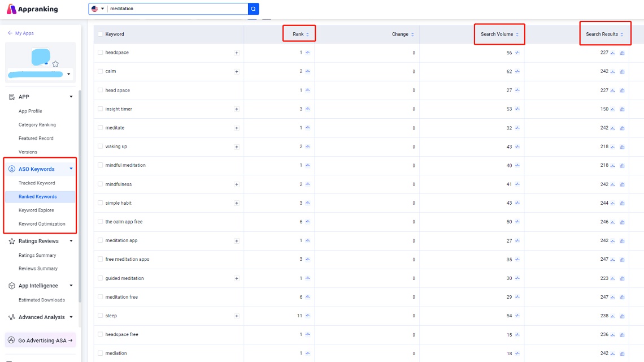
Task: Click plus icon next to insight timer
Action: (x=237, y=109)
